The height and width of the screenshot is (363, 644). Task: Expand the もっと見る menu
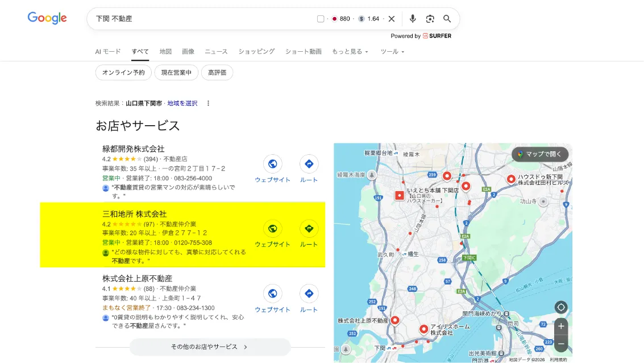point(347,51)
